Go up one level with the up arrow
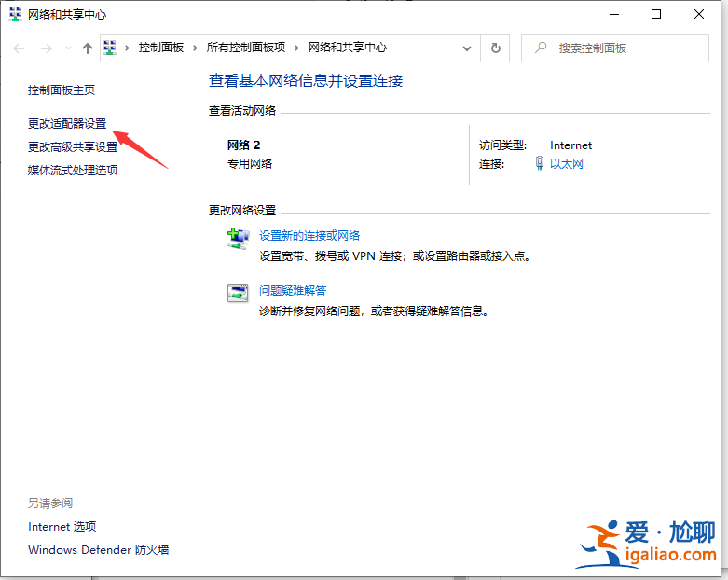 (x=88, y=48)
